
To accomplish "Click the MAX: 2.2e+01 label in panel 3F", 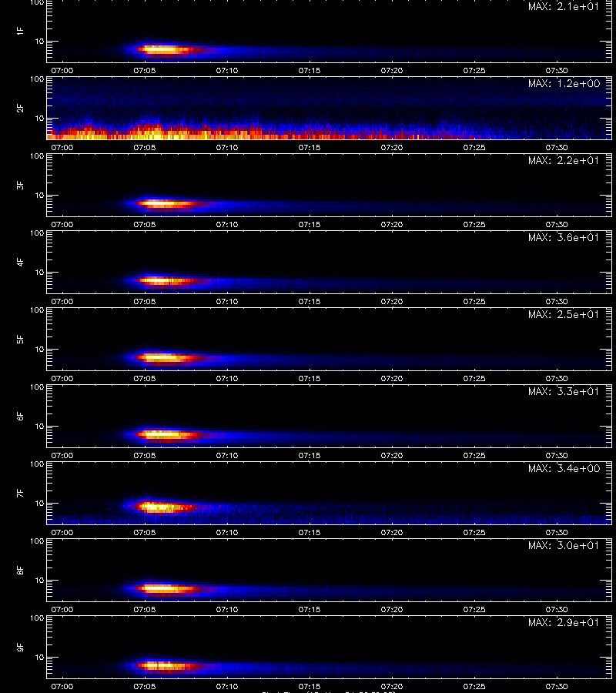I will point(564,160).
